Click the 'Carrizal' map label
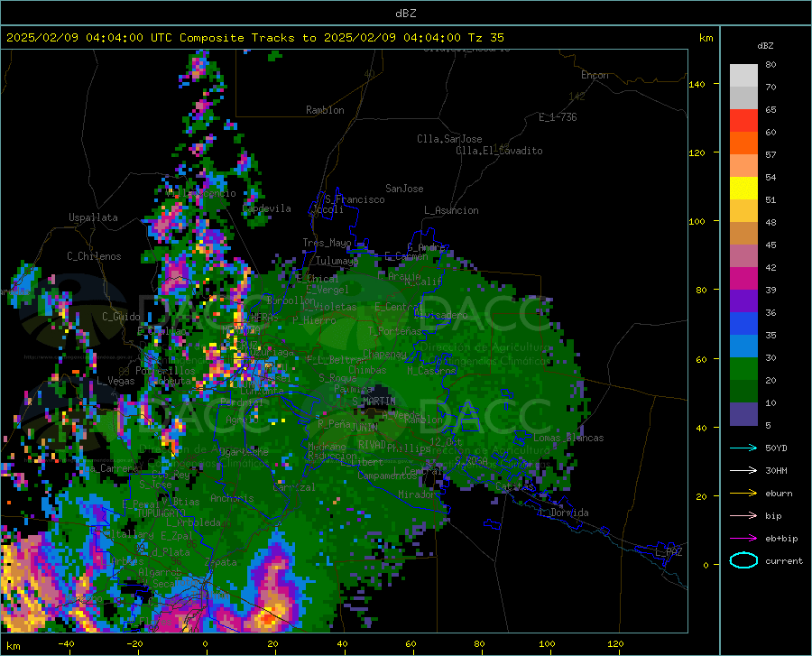Screen dimensions: 812x656 [294, 487]
